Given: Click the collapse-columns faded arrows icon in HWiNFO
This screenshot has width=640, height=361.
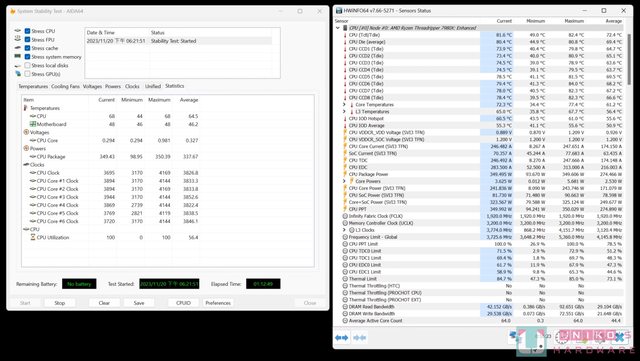Looking at the screenshot, I should click(x=359, y=337).
